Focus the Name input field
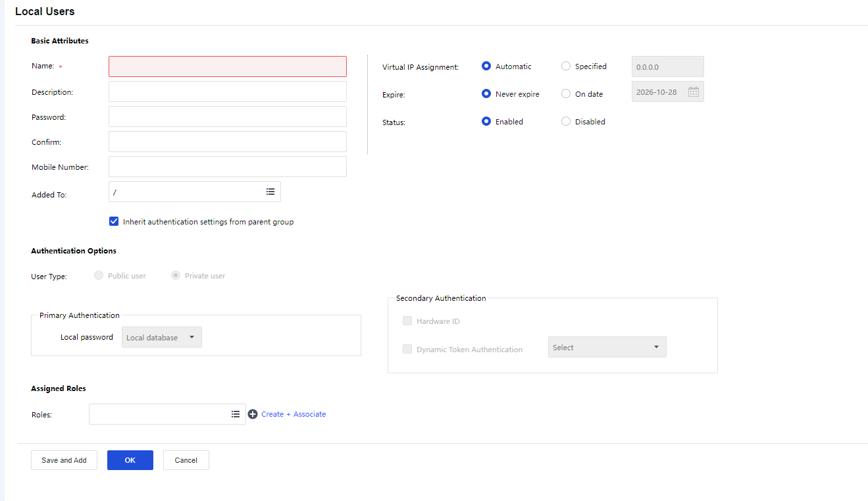This screenshot has width=868, height=501. click(x=227, y=66)
